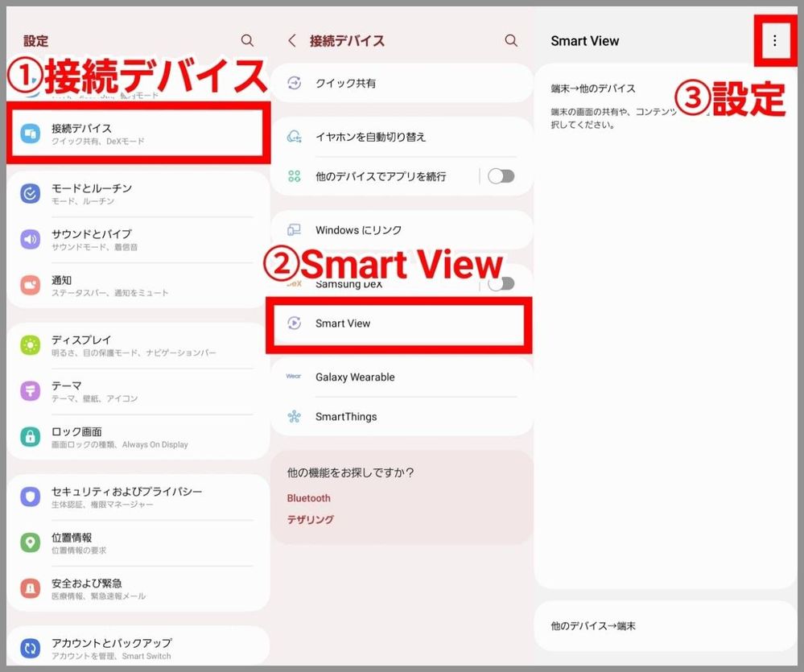Tap the クイック共有 share icon
Image resolution: width=804 pixels, height=672 pixels.
(295, 83)
